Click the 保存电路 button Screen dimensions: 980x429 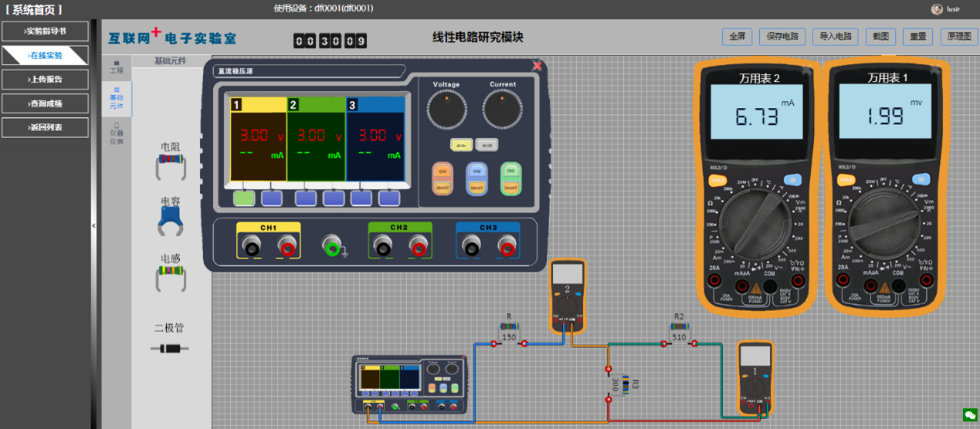[782, 36]
